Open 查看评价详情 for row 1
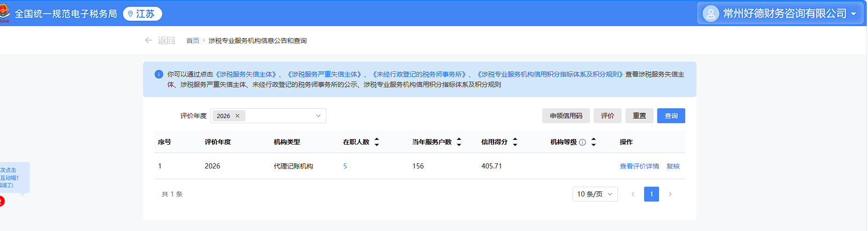The image size is (868, 231). (x=639, y=166)
